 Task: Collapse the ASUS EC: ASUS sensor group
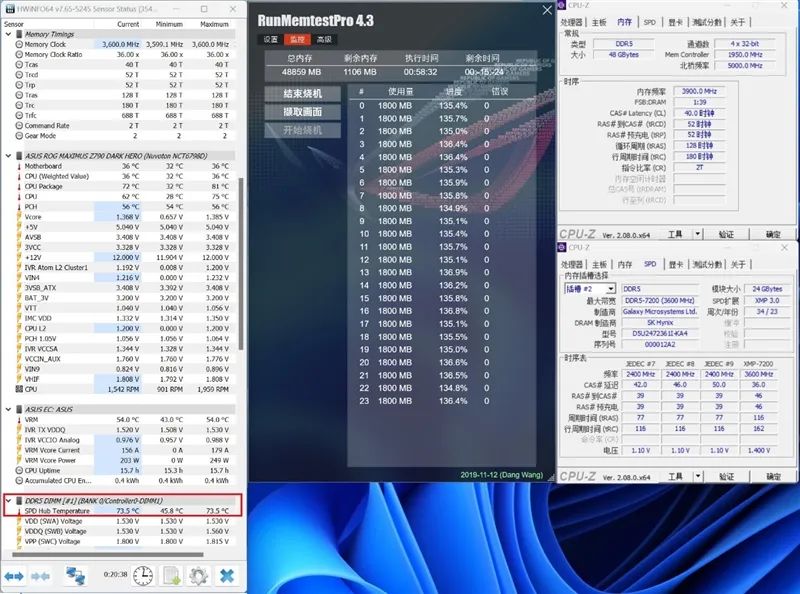click(x=8, y=409)
